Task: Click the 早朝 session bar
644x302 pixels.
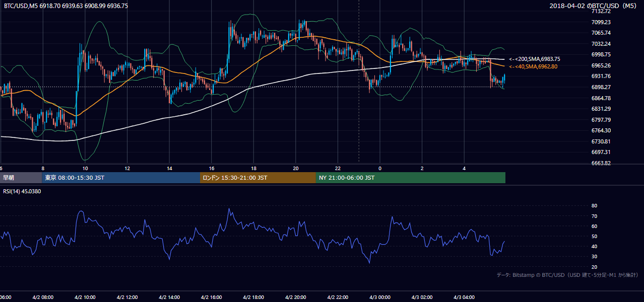Action: [21, 178]
